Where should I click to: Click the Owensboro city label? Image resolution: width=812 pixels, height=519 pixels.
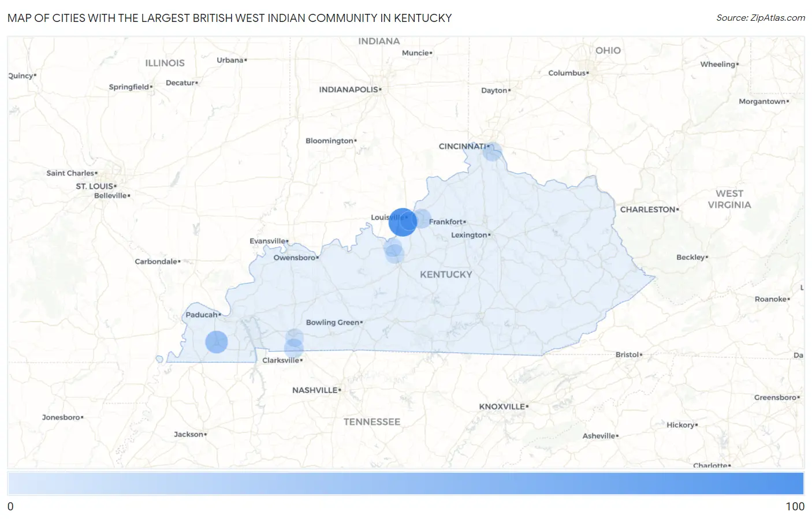pyautogui.click(x=295, y=257)
